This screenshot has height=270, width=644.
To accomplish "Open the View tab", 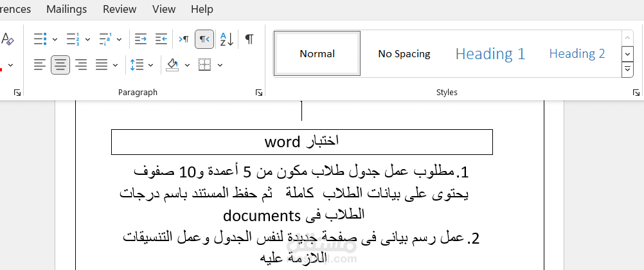I will coord(164,9).
